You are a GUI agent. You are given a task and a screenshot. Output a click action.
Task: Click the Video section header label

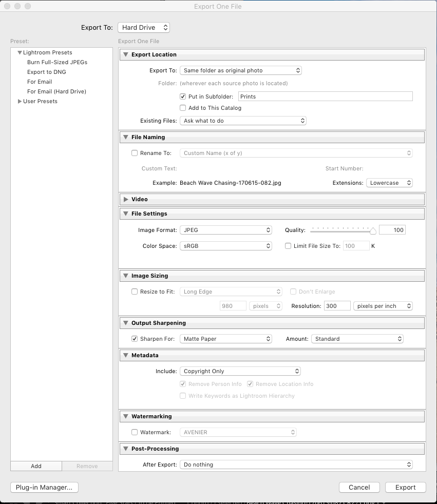click(140, 199)
